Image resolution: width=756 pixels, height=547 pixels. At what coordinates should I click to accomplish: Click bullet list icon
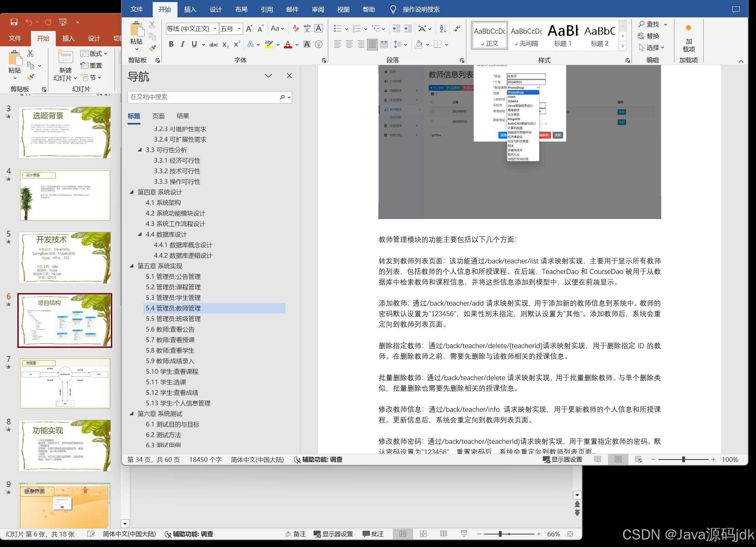coord(337,29)
